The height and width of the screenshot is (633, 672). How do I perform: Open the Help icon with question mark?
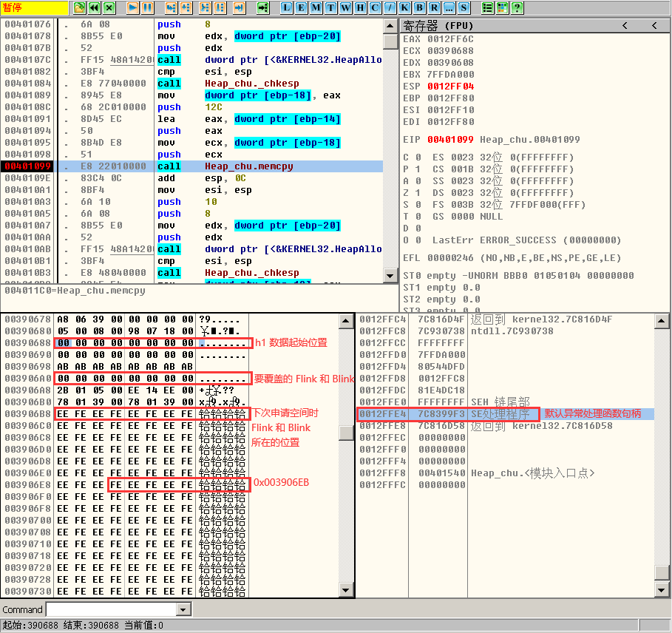(517, 7)
